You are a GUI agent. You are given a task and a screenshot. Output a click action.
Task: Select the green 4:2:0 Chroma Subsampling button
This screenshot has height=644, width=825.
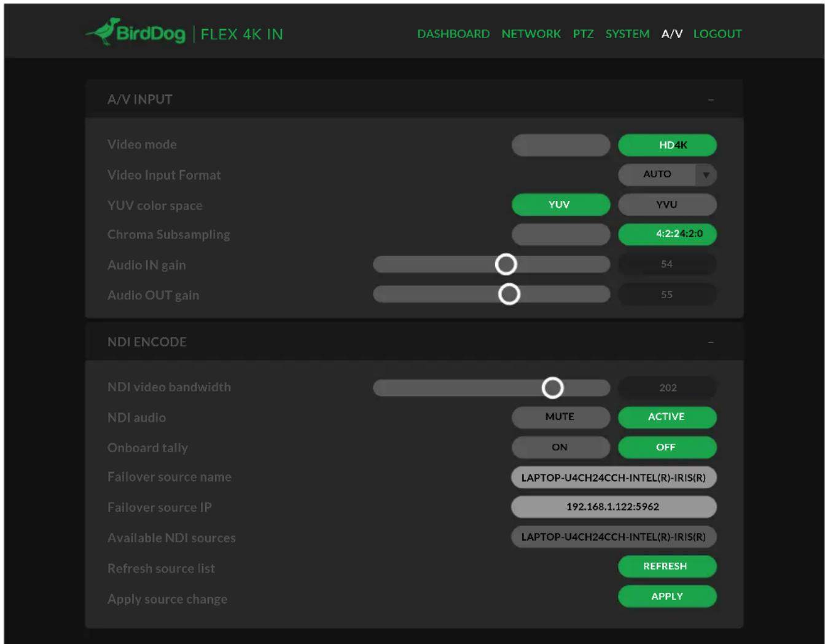point(667,234)
